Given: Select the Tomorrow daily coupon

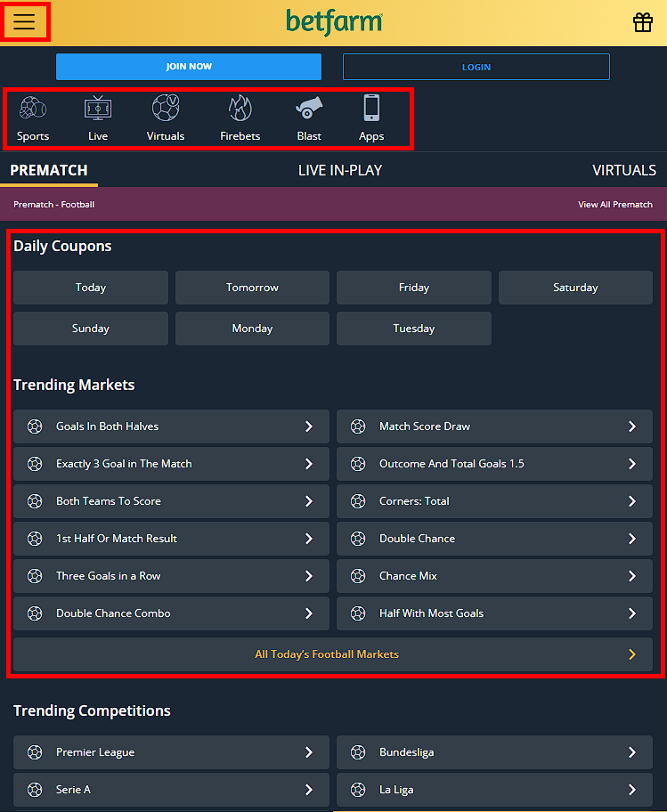Looking at the screenshot, I should coord(252,288).
